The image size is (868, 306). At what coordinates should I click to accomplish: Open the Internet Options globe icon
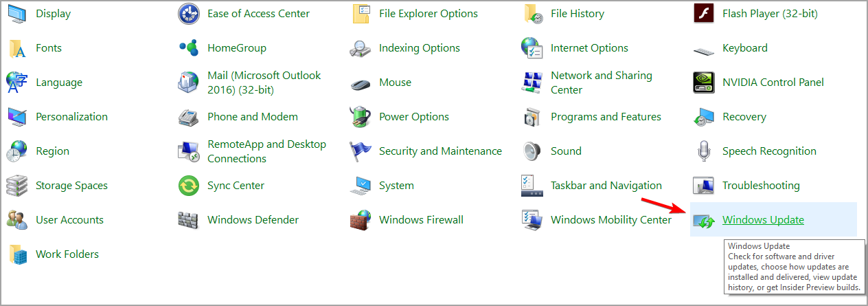pos(532,48)
